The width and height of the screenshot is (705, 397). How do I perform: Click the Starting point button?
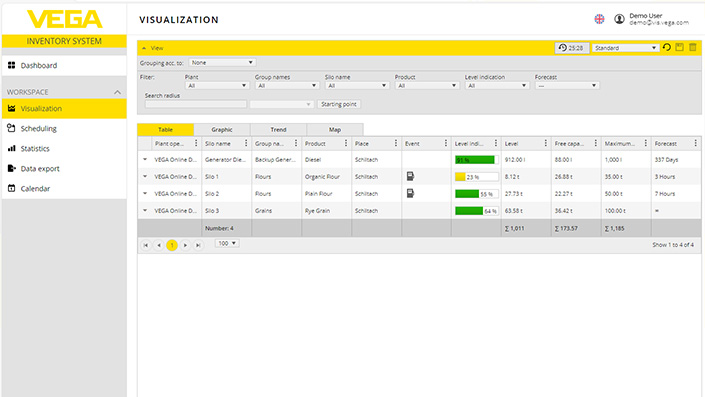(339, 104)
